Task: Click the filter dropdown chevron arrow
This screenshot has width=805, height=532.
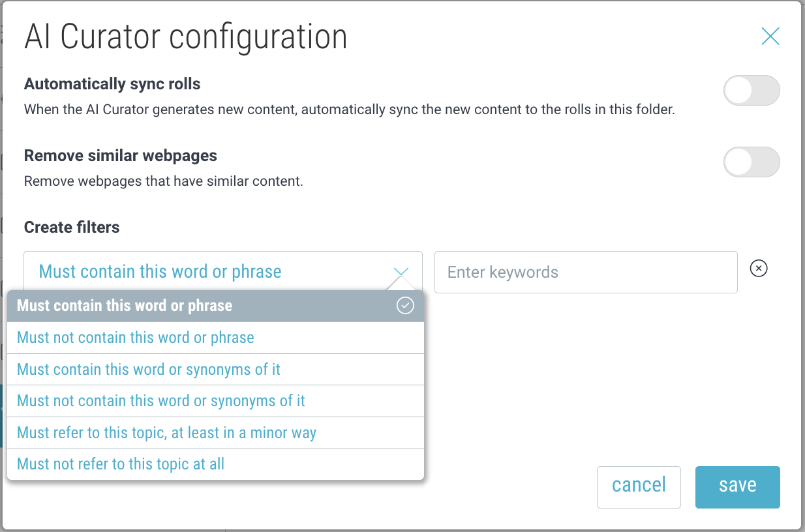Action: click(x=401, y=272)
